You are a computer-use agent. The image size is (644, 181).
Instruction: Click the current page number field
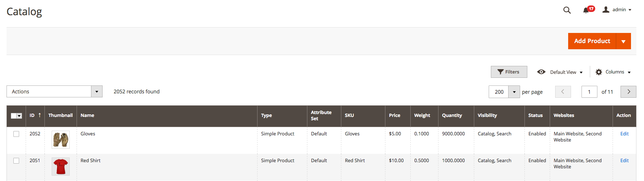click(589, 92)
